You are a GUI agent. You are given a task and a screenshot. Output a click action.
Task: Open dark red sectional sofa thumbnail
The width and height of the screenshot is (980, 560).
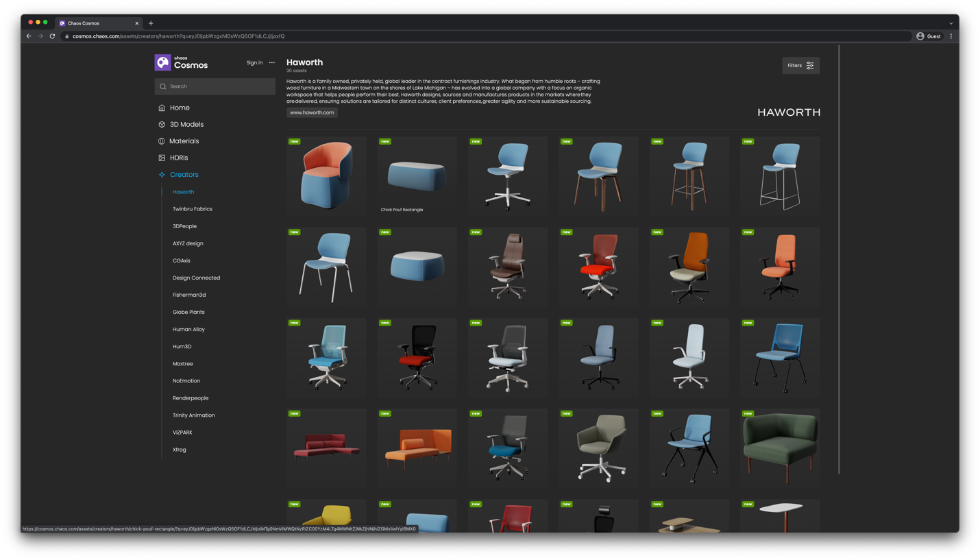click(x=326, y=448)
